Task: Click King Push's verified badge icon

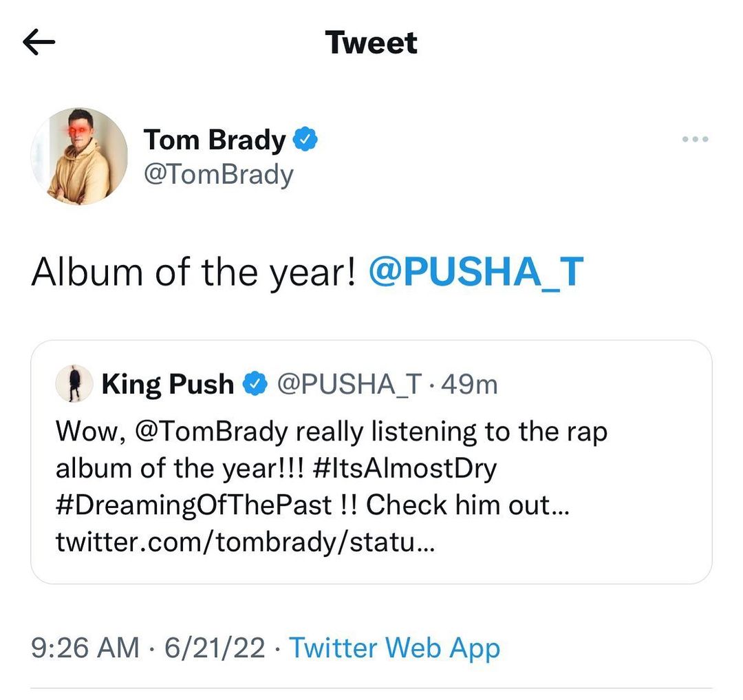Action: click(257, 385)
